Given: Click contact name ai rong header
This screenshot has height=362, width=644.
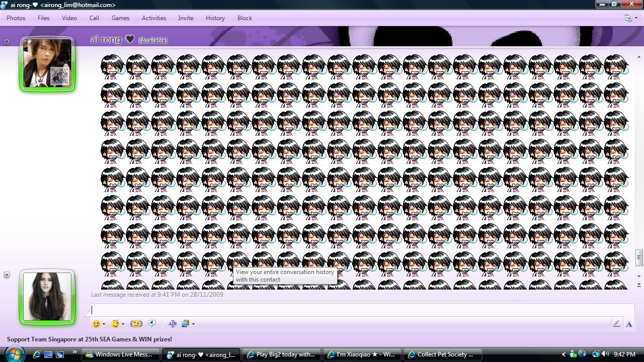Looking at the screenshot, I should [113, 40].
